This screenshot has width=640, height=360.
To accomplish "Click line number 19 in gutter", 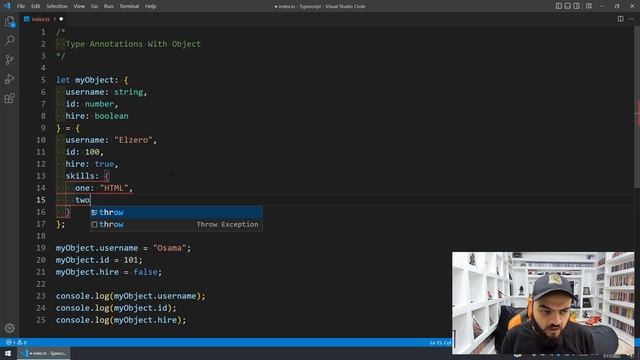I will click(41, 248).
